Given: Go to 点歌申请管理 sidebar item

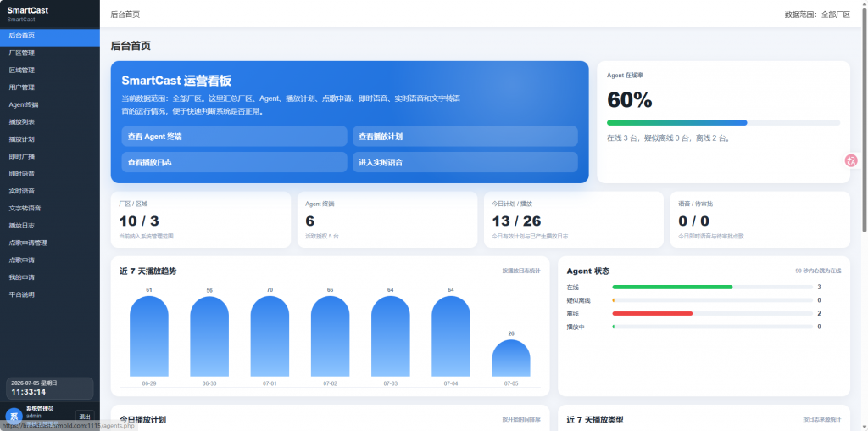Looking at the screenshot, I should pos(50,243).
